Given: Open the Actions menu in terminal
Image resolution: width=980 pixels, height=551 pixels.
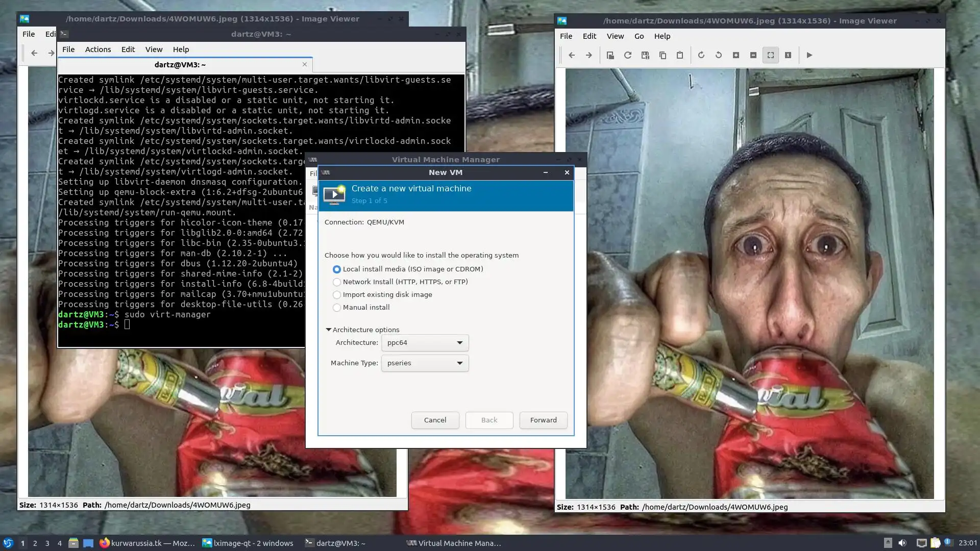Looking at the screenshot, I should click(97, 49).
